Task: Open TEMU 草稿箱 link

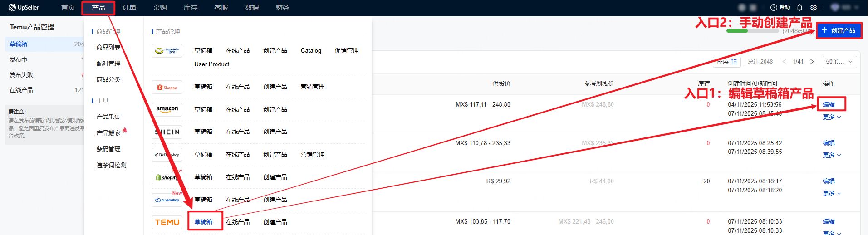Action: tap(203, 222)
